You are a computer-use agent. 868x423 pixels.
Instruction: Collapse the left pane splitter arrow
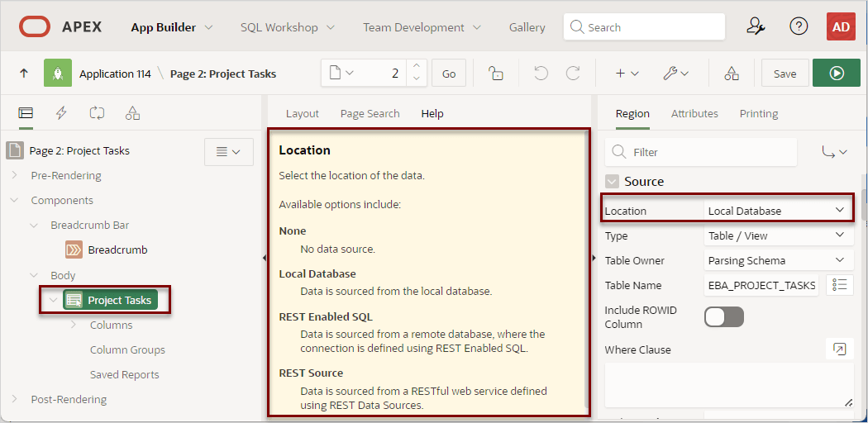click(x=264, y=257)
